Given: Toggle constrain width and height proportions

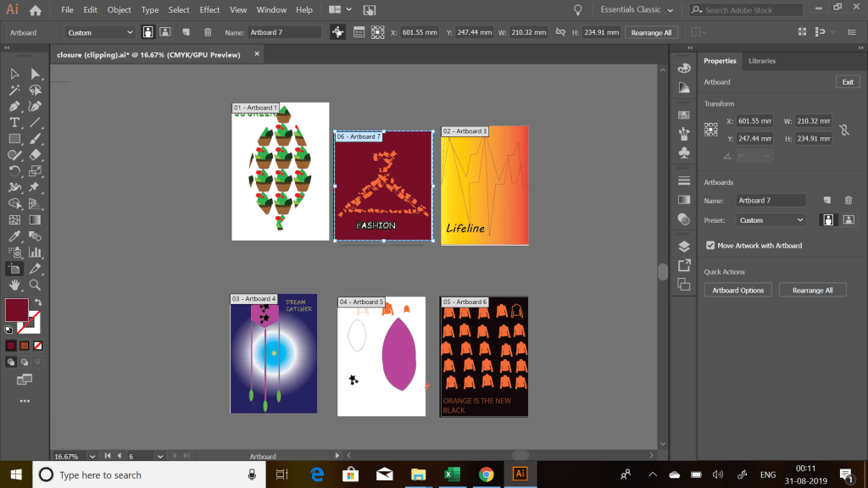Looking at the screenshot, I should [843, 130].
